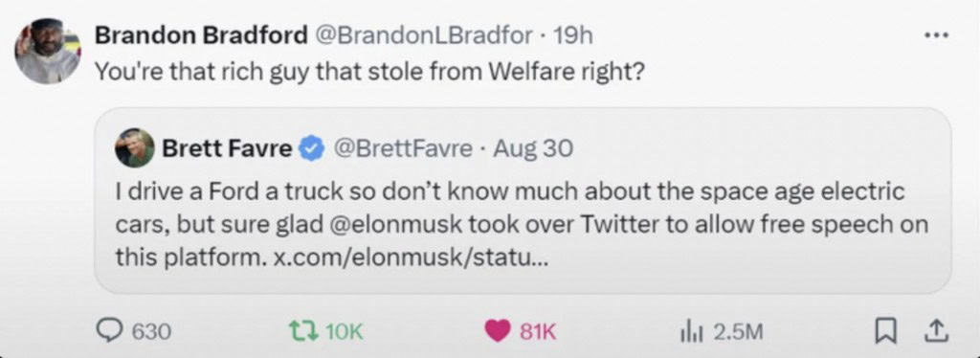The height and width of the screenshot is (358, 980).
Task: Open the three-dot more options menu
Action: pos(936,35)
